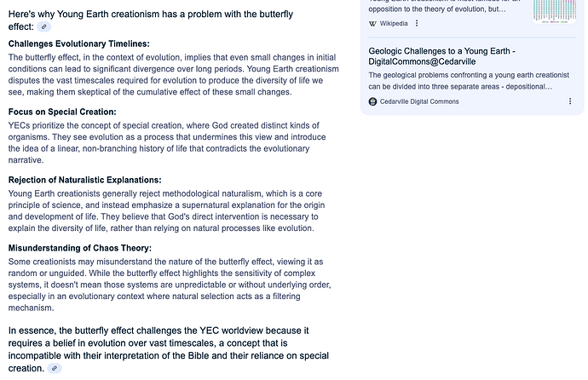588x380 pixels.
Task: Click the 'In essence' summary paragraph
Action: [169, 348]
